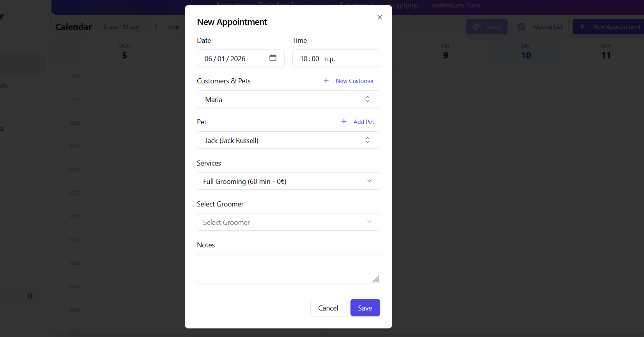Toggle the EL language switcher
The image size is (644, 337).
click(30, 296)
